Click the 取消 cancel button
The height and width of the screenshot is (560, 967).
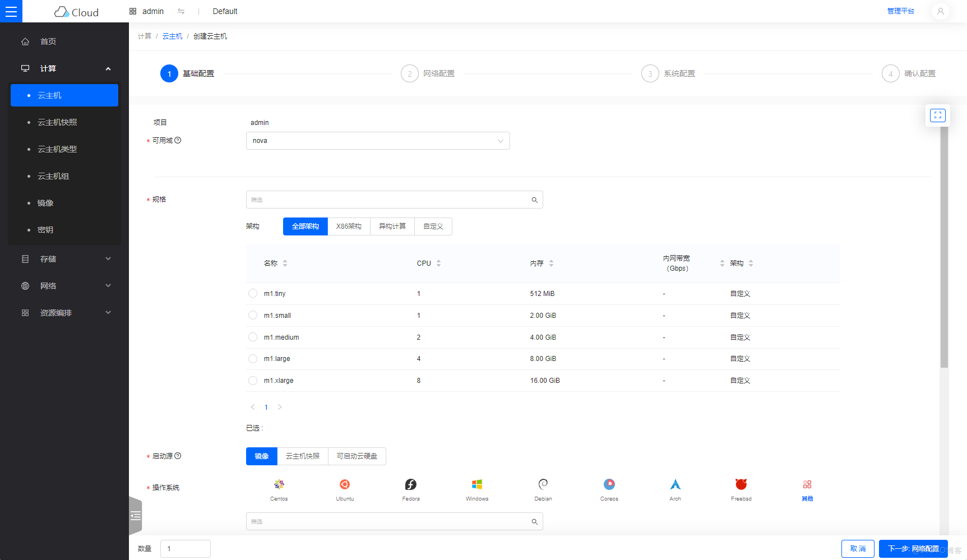point(858,549)
